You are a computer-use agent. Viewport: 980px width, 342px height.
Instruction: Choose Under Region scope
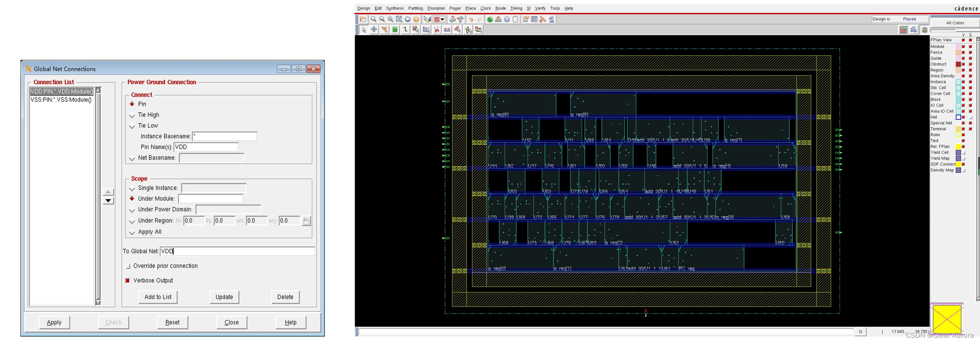pyautogui.click(x=132, y=221)
